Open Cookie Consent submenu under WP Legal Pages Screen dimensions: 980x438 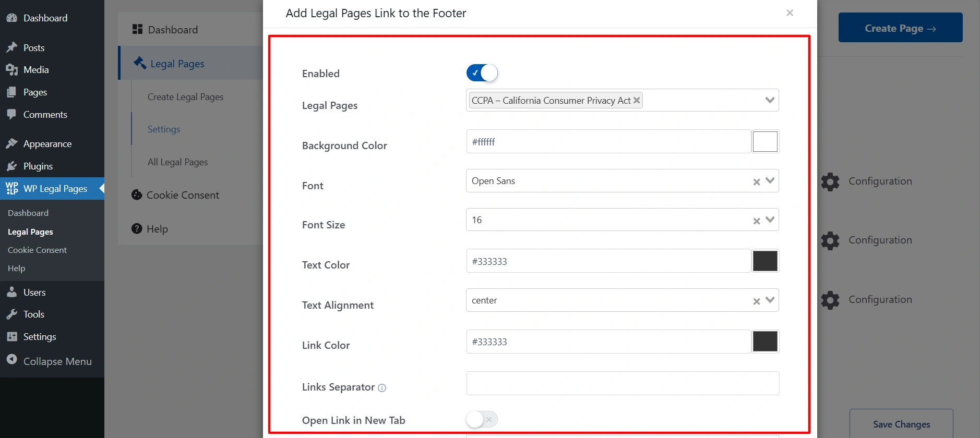click(x=37, y=250)
